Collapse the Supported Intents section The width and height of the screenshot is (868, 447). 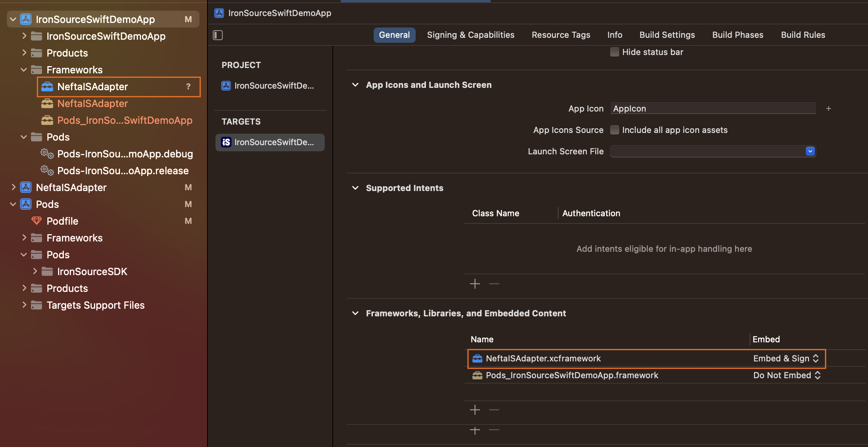pyautogui.click(x=355, y=188)
